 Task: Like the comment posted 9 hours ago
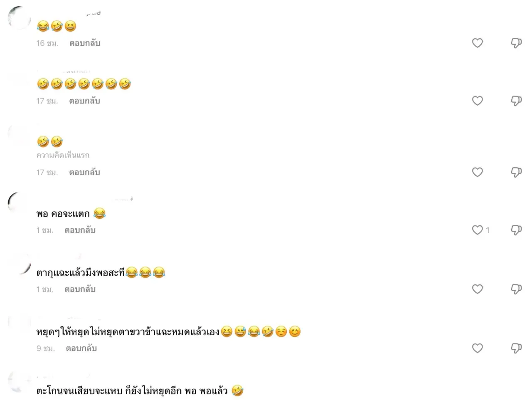pos(477,348)
